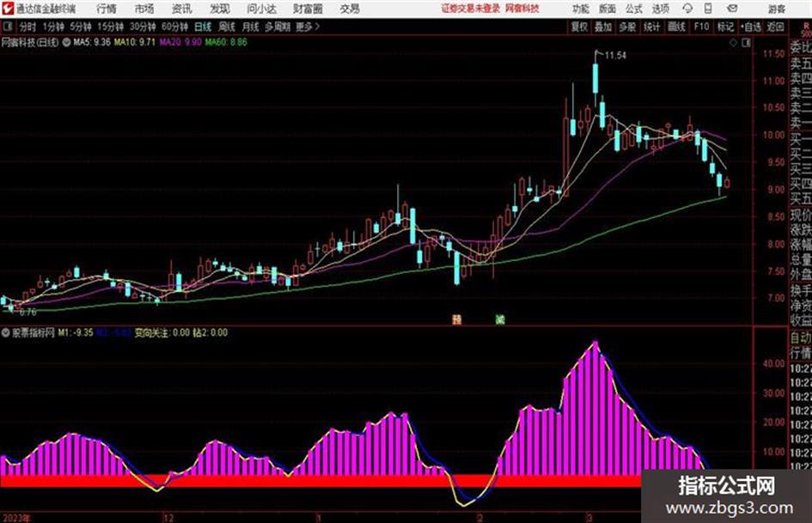Open the 选项 menu
Screen dimensions: 812x523
[660, 9]
